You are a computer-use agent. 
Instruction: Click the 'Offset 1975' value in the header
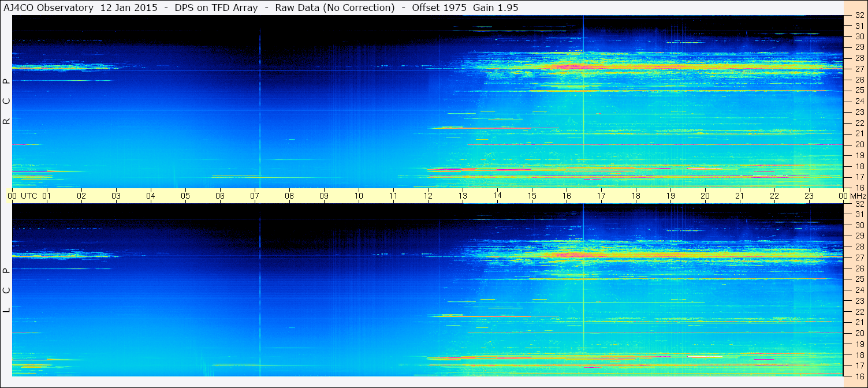pos(435,8)
